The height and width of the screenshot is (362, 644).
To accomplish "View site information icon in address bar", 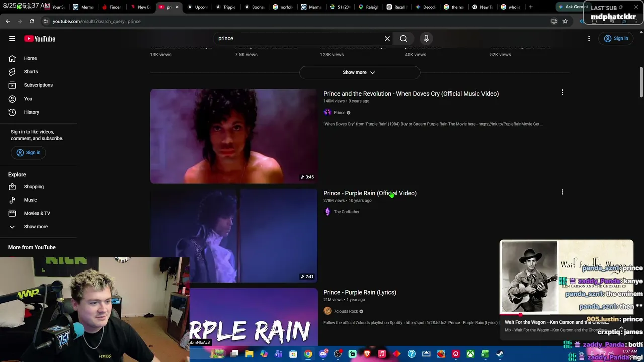I will (x=46, y=21).
